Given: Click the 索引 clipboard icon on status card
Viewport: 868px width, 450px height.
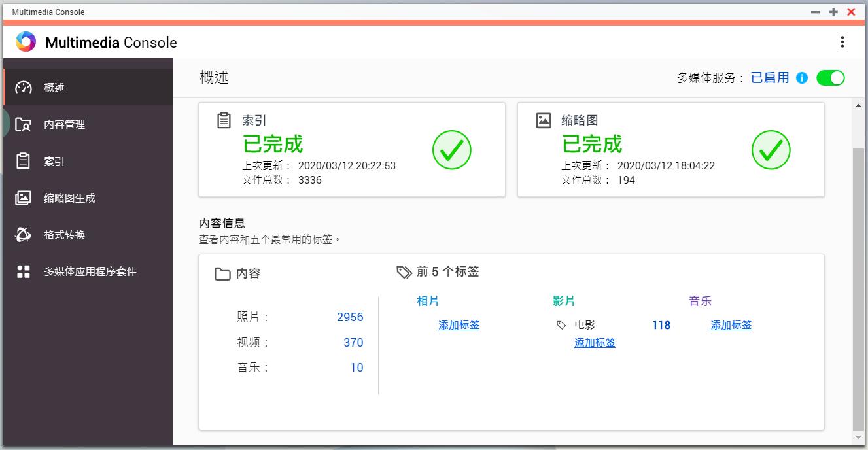Looking at the screenshot, I should point(223,120).
